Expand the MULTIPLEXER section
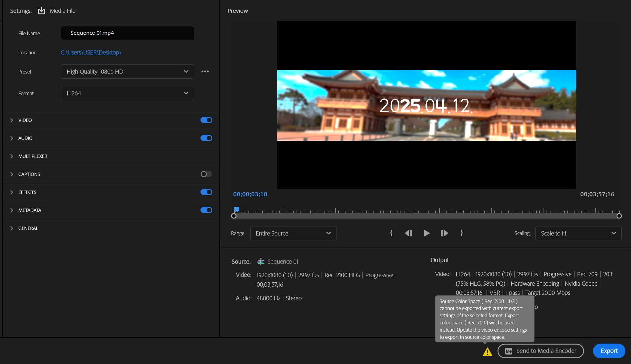Viewport: 631px width, 364px height. pos(12,156)
